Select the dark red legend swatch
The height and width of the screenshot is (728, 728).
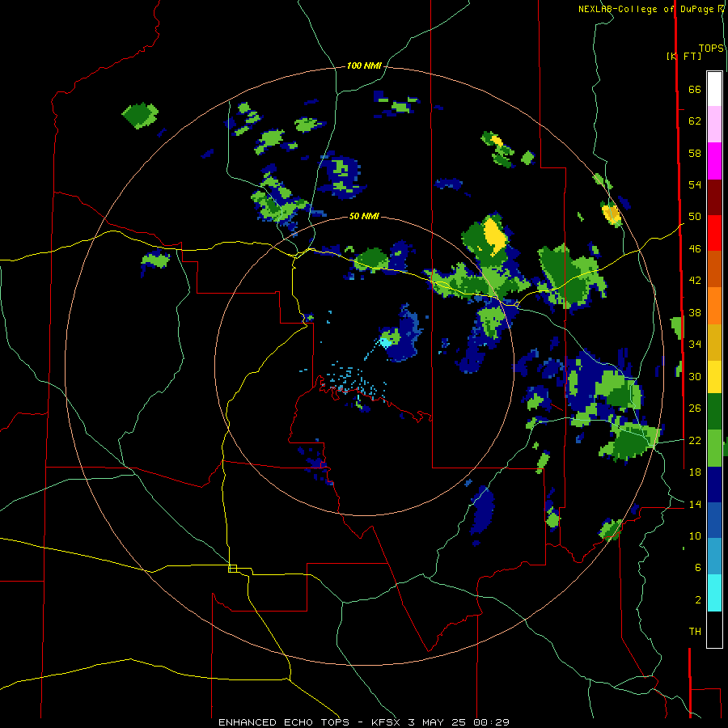click(x=714, y=197)
